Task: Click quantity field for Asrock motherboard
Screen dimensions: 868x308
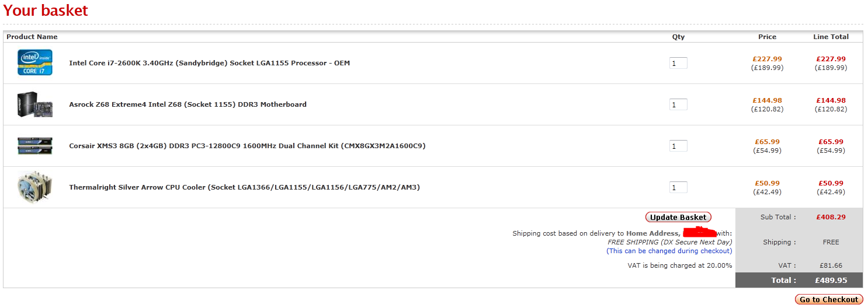Action: point(678,104)
